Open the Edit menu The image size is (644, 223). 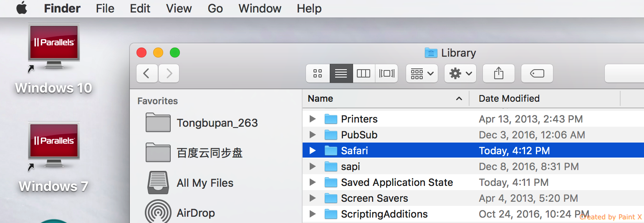pyautogui.click(x=140, y=8)
